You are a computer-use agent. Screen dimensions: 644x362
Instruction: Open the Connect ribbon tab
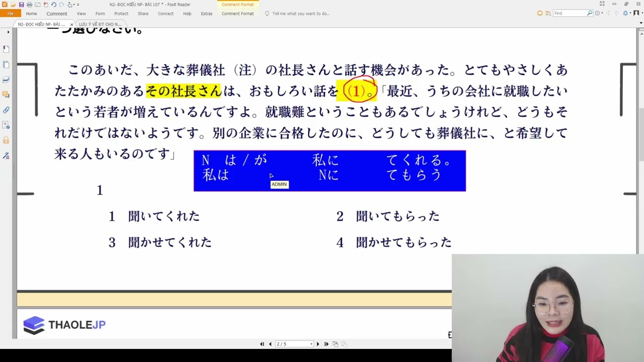pos(166,14)
